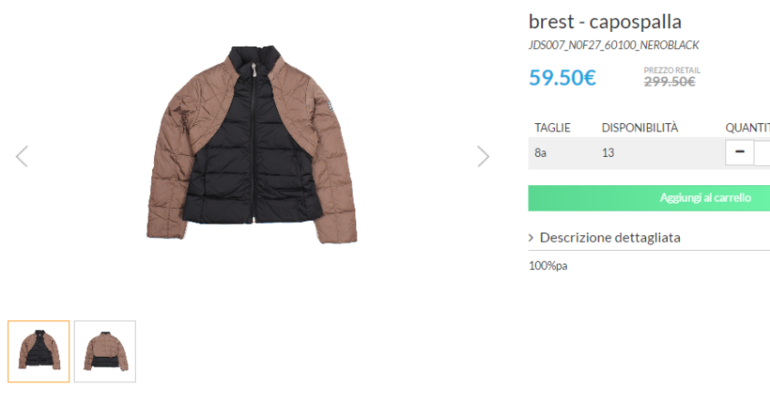The height and width of the screenshot is (405, 770).
Task: Select size 8a in the table
Action: click(x=541, y=153)
